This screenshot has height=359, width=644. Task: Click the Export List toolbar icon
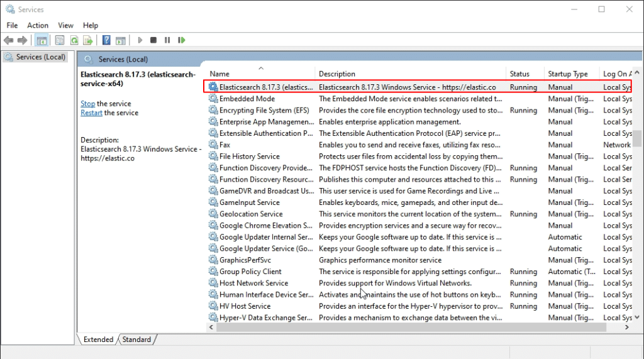[x=88, y=40]
